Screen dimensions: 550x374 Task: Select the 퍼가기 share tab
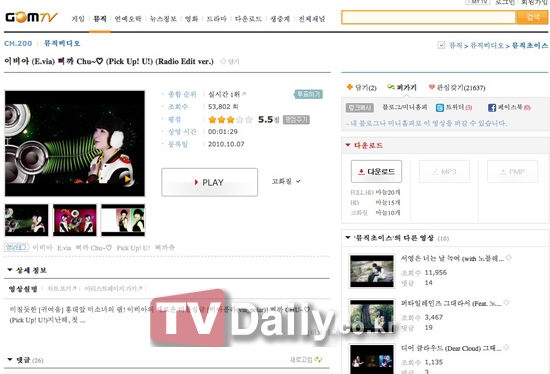tap(402, 87)
